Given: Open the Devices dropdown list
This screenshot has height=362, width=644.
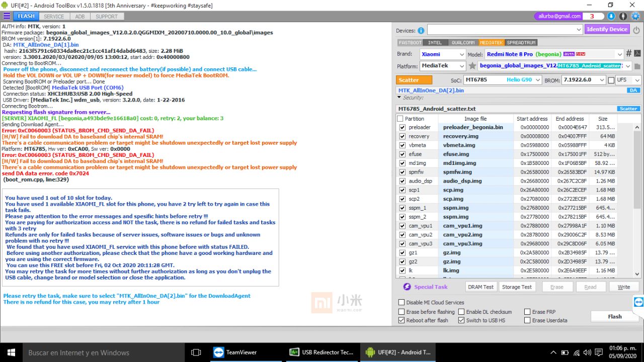Looking at the screenshot, I should tap(505, 30).
